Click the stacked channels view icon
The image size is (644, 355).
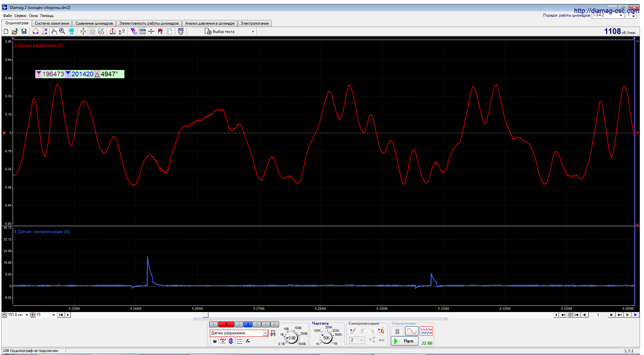92,31
